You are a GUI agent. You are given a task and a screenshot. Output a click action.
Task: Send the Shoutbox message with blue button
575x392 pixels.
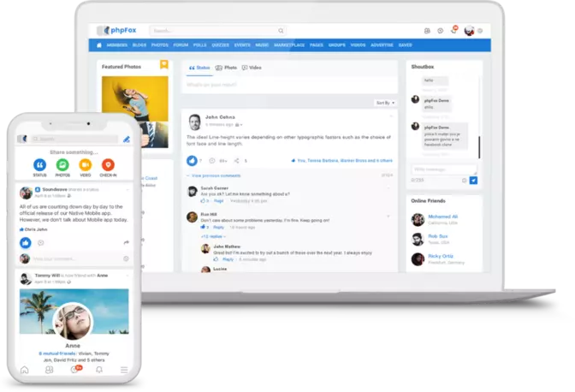pos(473,181)
